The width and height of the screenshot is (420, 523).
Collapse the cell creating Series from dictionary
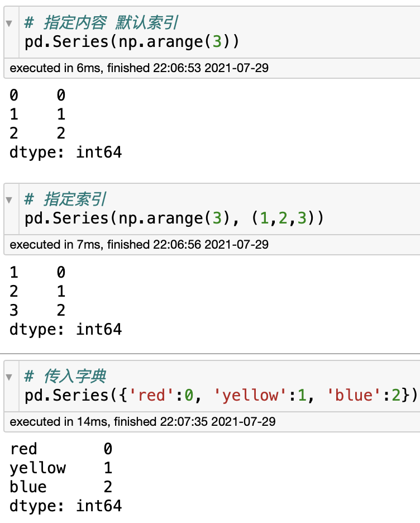(x=9, y=377)
